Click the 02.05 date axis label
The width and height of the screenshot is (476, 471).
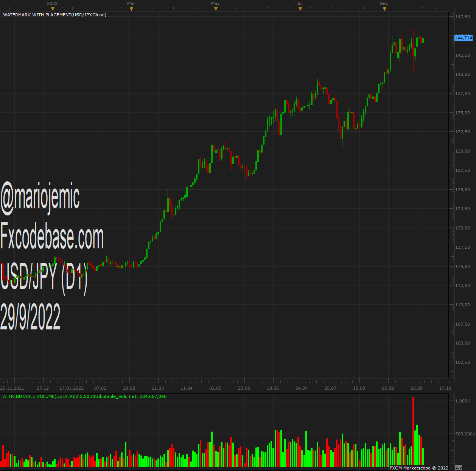point(215,388)
